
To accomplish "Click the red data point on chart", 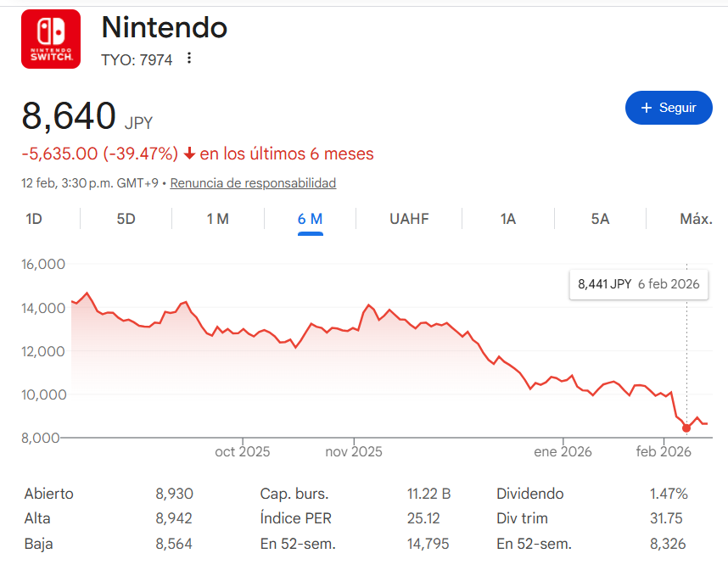I will (686, 428).
